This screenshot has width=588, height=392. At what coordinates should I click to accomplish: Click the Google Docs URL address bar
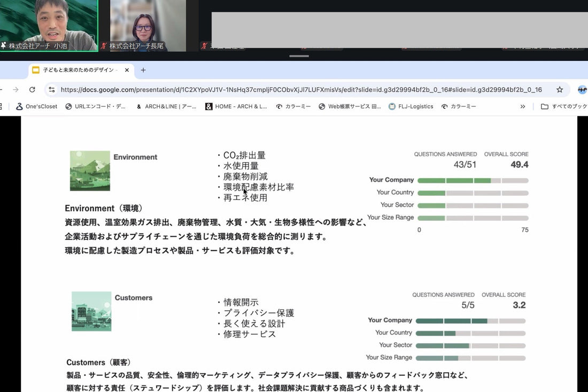(301, 90)
